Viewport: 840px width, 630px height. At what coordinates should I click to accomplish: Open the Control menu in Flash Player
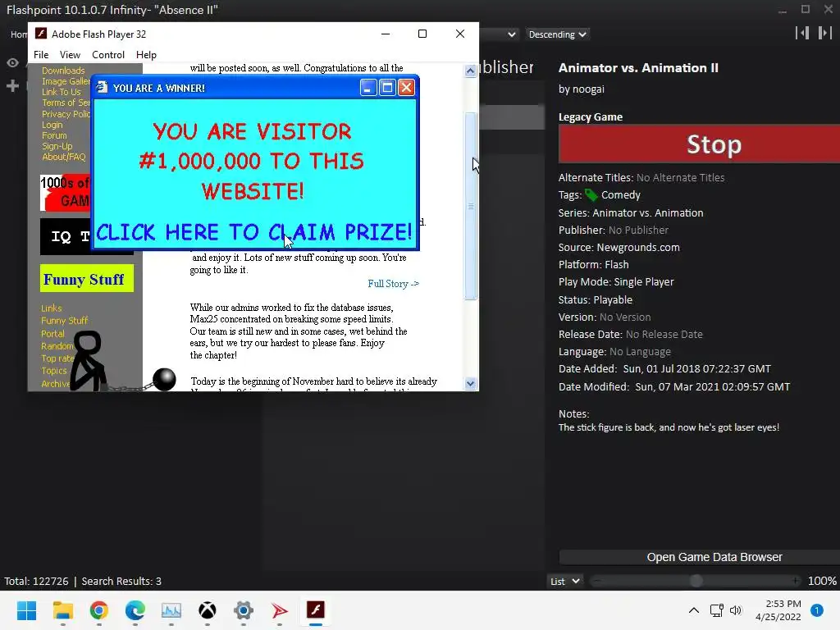pos(107,55)
